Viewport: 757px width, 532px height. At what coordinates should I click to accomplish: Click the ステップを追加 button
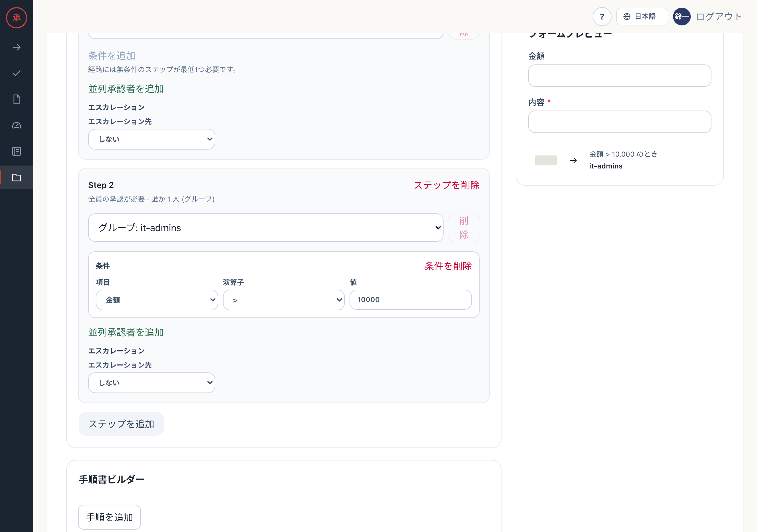121,424
